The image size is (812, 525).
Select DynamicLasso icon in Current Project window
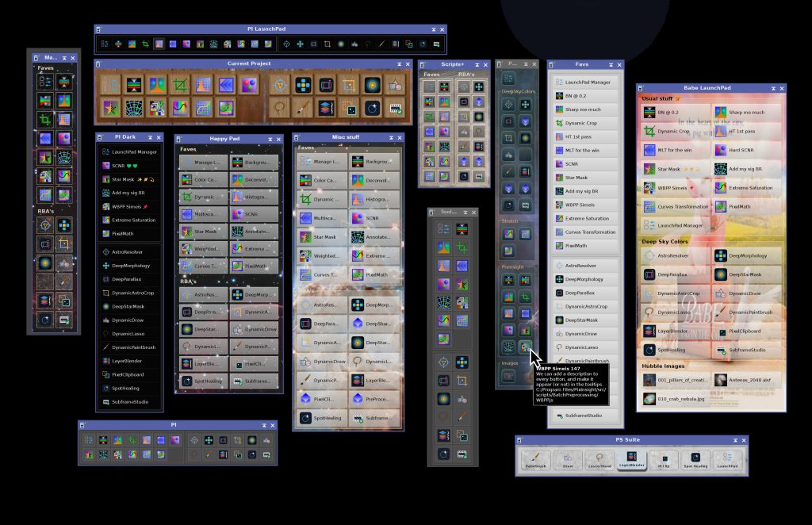click(x=280, y=108)
